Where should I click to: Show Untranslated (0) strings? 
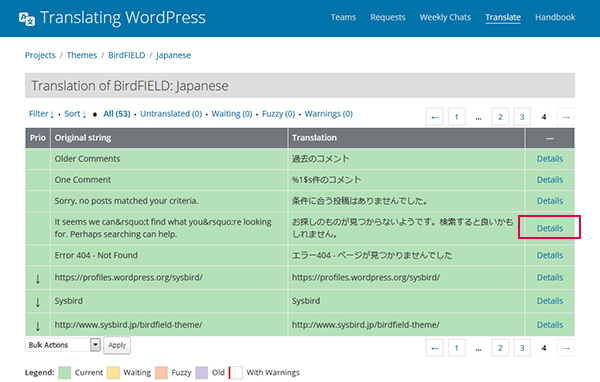click(171, 114)
